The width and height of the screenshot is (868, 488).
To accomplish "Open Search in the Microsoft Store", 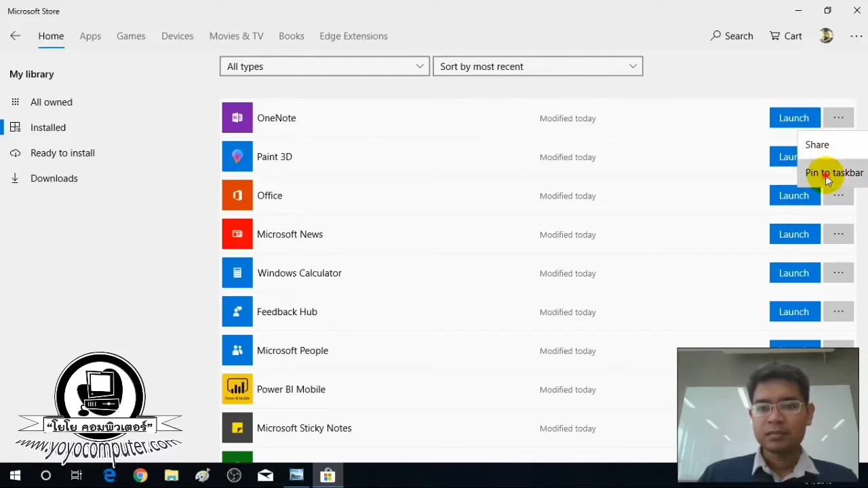I will click(x=731, y=36).
